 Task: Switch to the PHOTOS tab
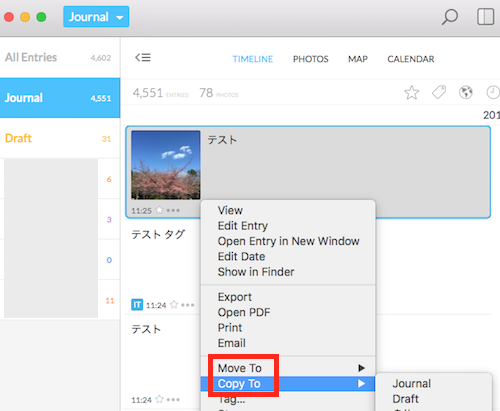(311, 59)
